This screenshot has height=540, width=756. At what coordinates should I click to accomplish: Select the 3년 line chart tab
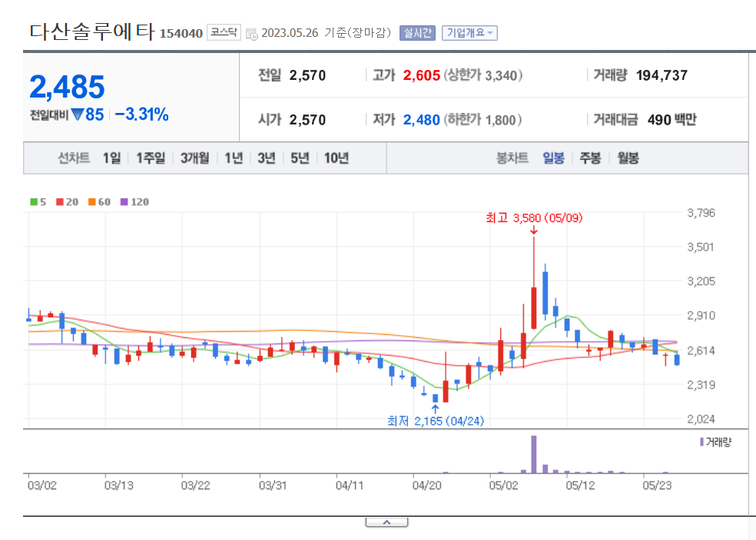tap(267, 157)
